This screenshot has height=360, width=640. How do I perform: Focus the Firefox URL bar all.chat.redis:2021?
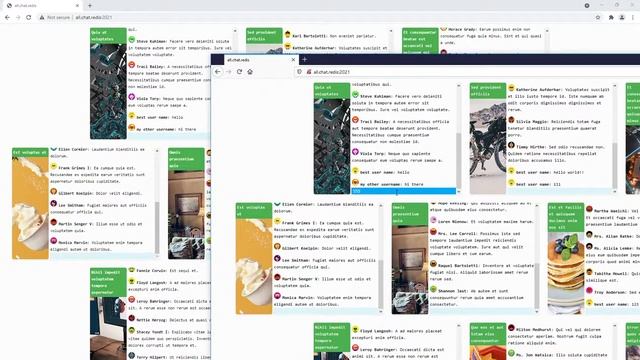click(x=467, y=72)
